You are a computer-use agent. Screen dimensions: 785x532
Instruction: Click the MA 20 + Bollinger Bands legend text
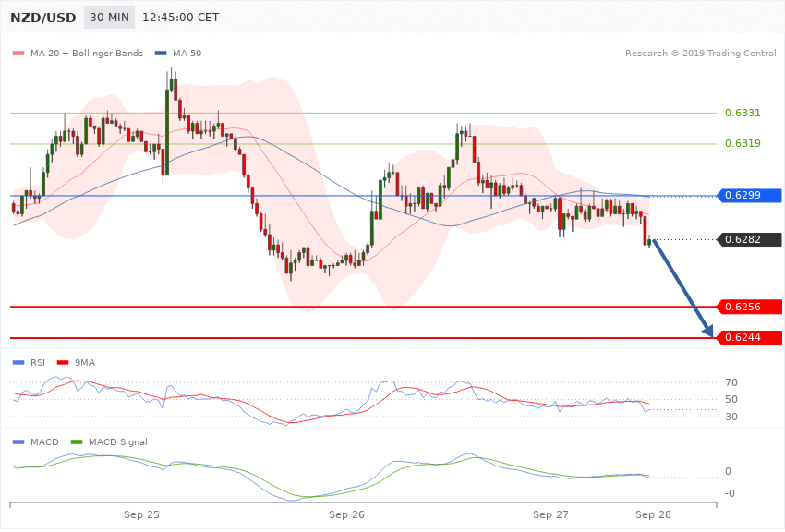pos(87,53)
